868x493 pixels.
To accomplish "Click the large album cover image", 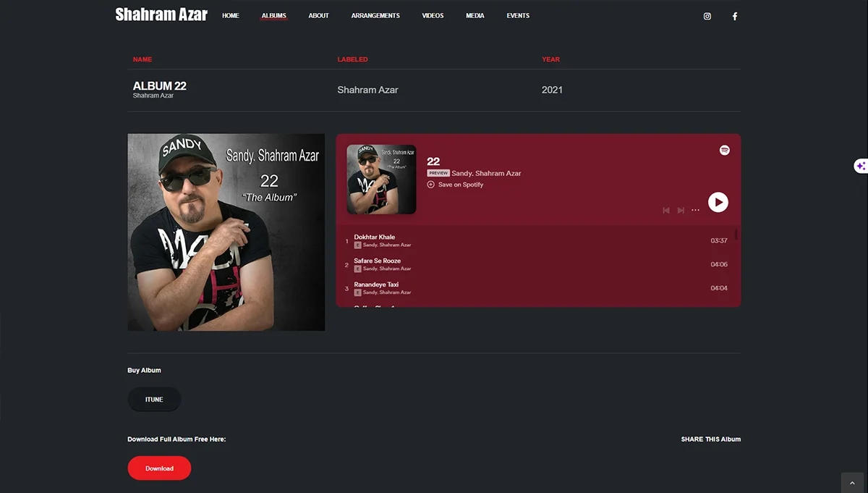I will pos(226,232).
